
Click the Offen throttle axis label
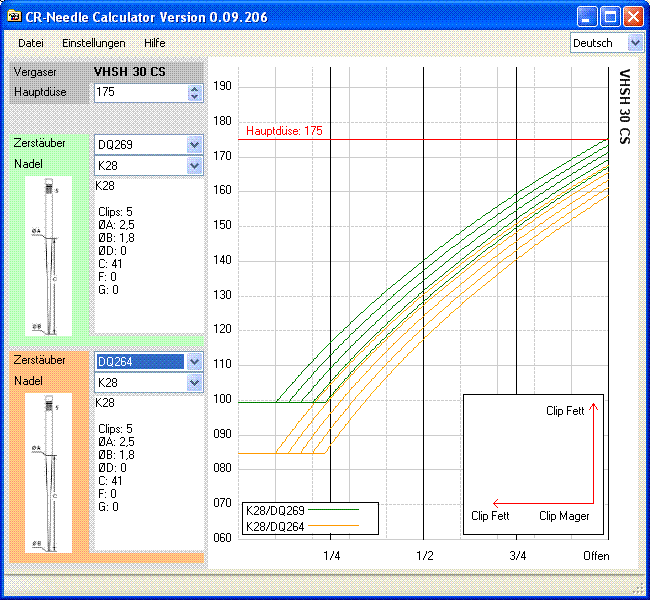tap(596, 556)
